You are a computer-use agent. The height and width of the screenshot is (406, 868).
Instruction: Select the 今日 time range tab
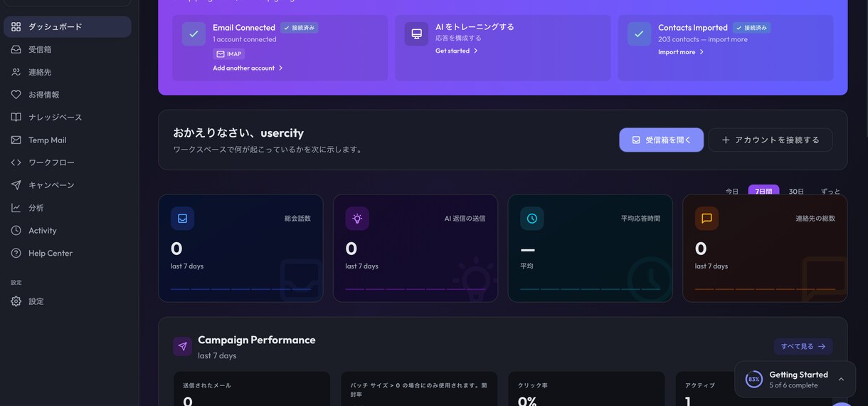(x=732, y=192)
